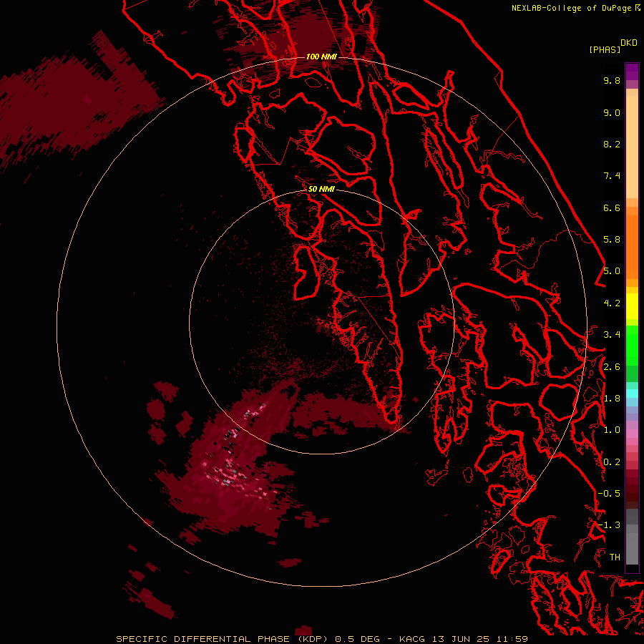Screen dimensions: 644x644
Task: Click the DKD [PHAS] color scale title
Action: tap(613, 46)
